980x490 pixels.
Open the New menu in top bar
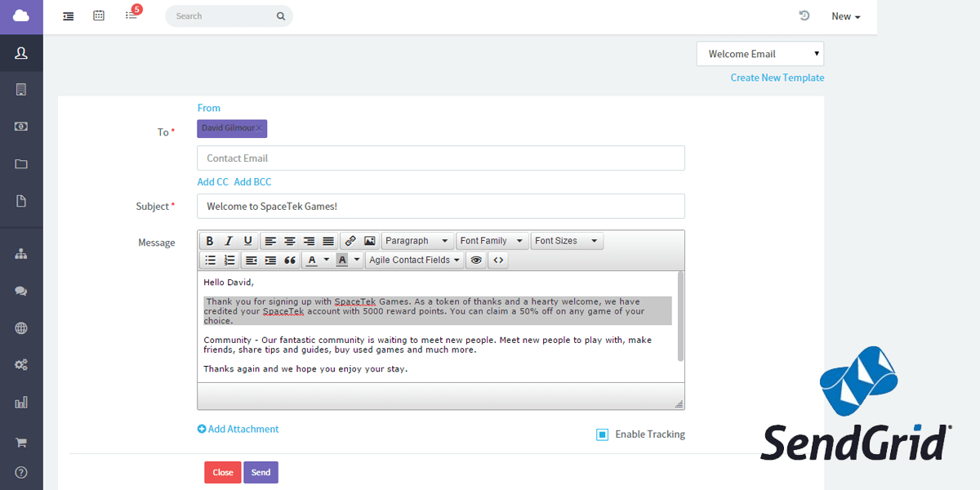click(845, 16)
